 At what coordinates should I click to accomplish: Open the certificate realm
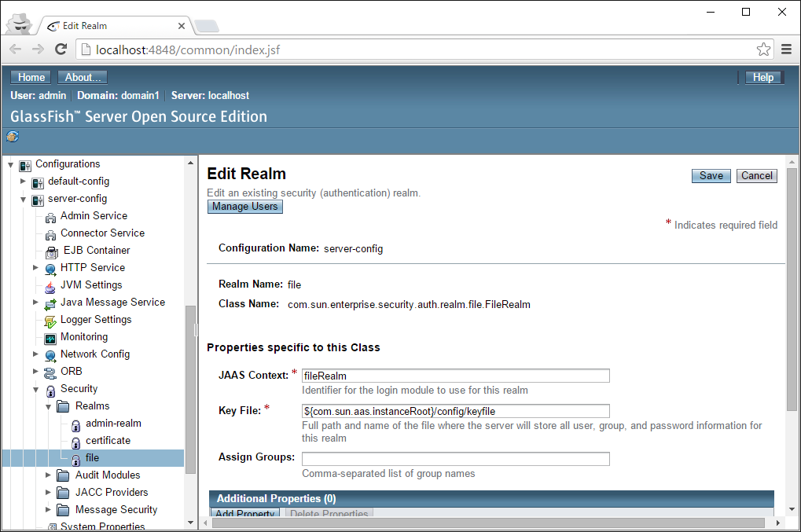click(x=108, y=441)
